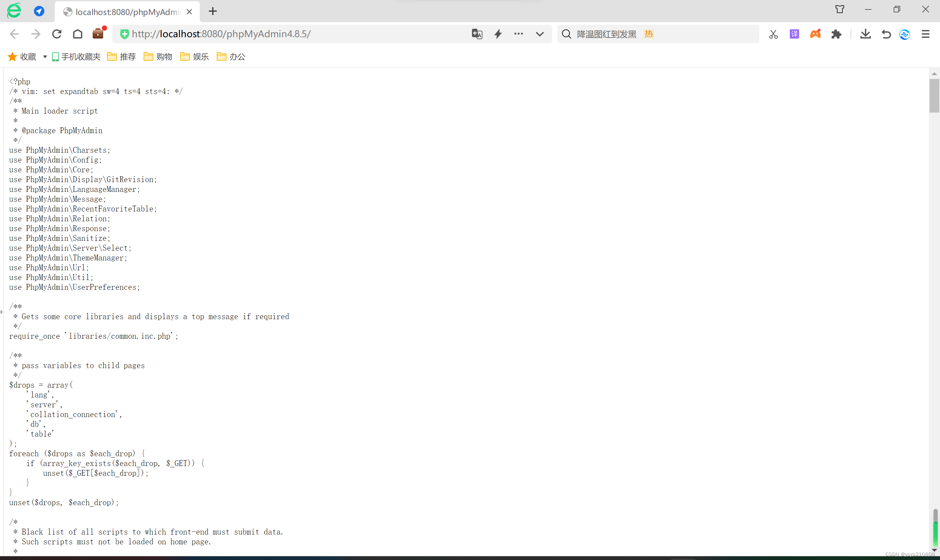Open the download manager icon
The width and height of the screenshot is (940, 560).
[x=866, y=34]
